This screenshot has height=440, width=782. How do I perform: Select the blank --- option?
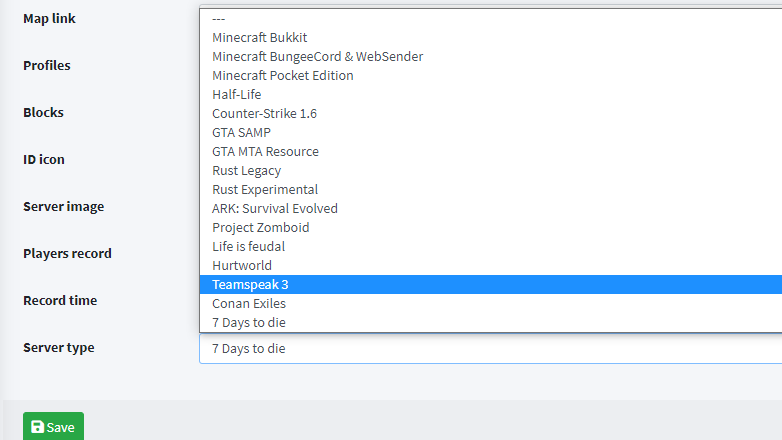click(x=218, y=18)
